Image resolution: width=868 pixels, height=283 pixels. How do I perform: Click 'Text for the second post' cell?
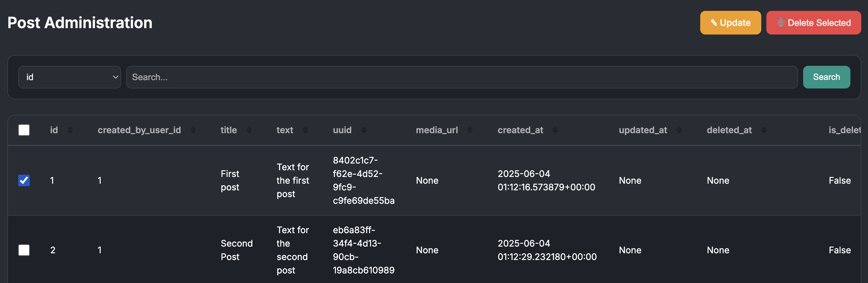tap(293, 250)
